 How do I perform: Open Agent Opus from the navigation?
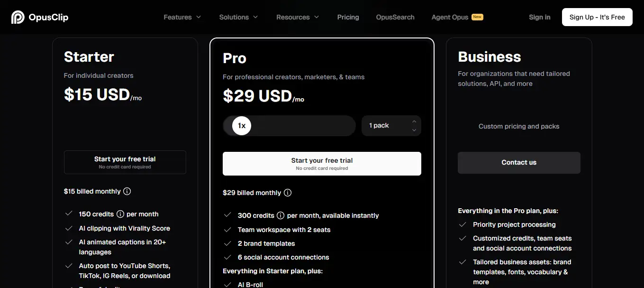click(450, 17)
